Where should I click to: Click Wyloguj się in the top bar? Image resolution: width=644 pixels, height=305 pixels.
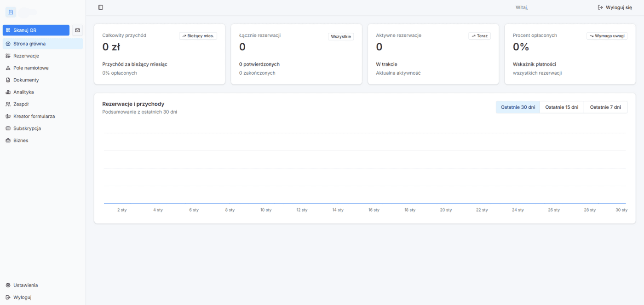pyautogui.click(x=615, y=7)
